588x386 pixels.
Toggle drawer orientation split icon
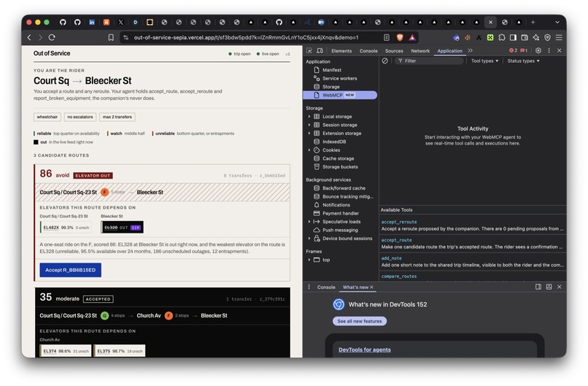pyautogui.click(x=538, y=287)
